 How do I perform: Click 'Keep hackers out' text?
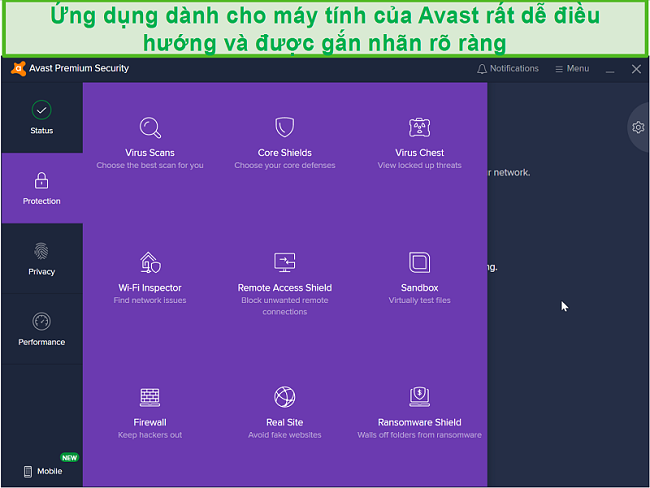pos(150,435)
